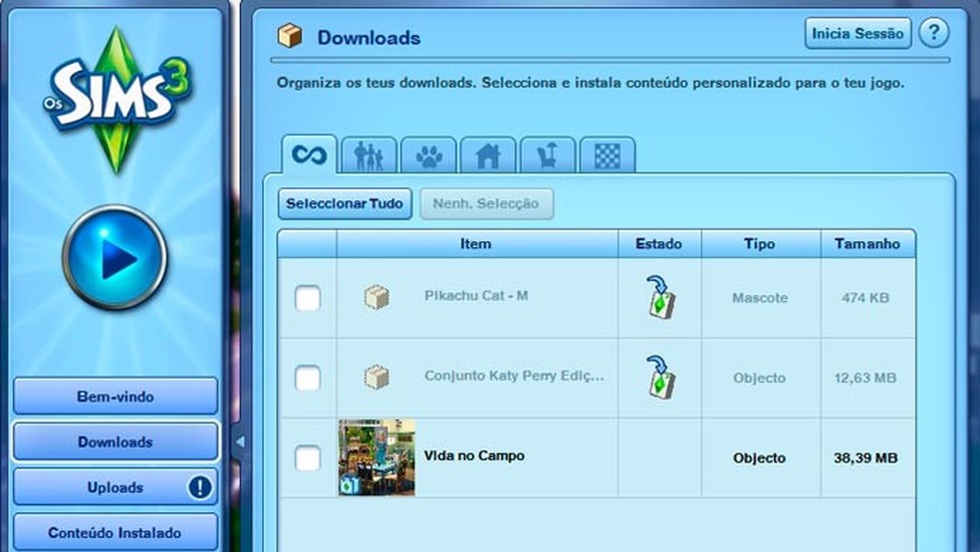Switch to the Sims household tab
The height and width of the screenshot is (552, 980).
[368, 155]
